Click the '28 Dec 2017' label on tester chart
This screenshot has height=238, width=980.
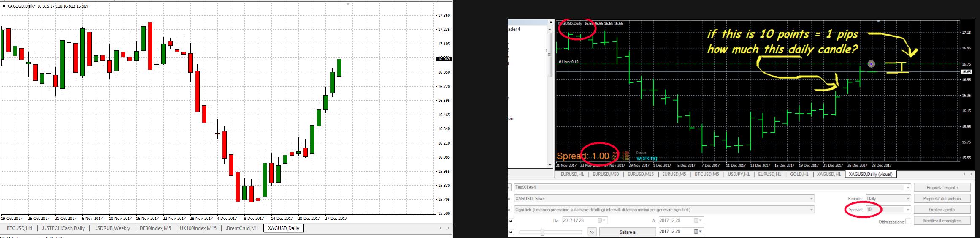(x=882, y=166)
